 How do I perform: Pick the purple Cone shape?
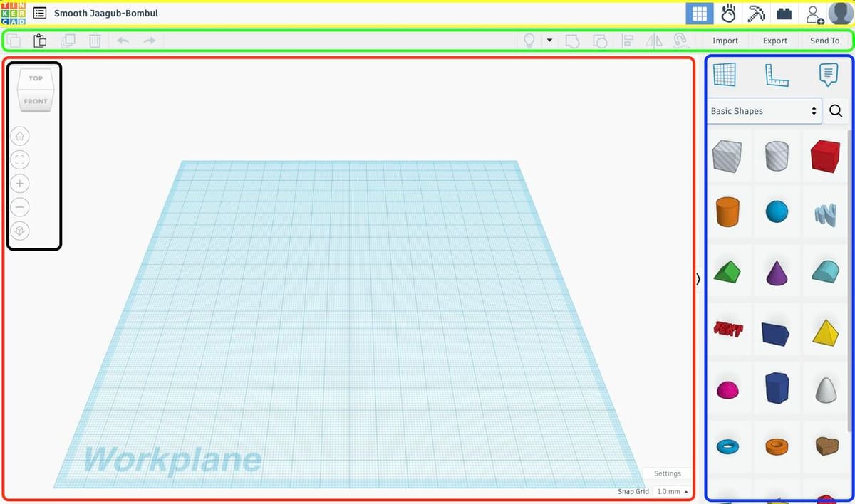777,272
